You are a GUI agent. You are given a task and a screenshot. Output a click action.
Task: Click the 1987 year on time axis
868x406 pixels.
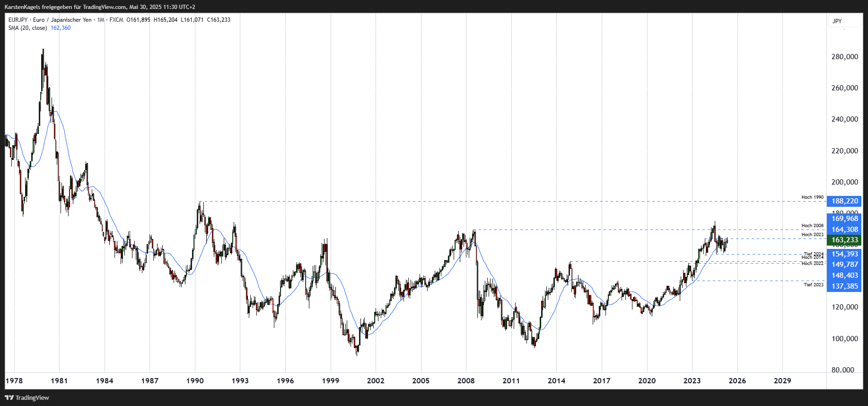click(x=149, y=381)
